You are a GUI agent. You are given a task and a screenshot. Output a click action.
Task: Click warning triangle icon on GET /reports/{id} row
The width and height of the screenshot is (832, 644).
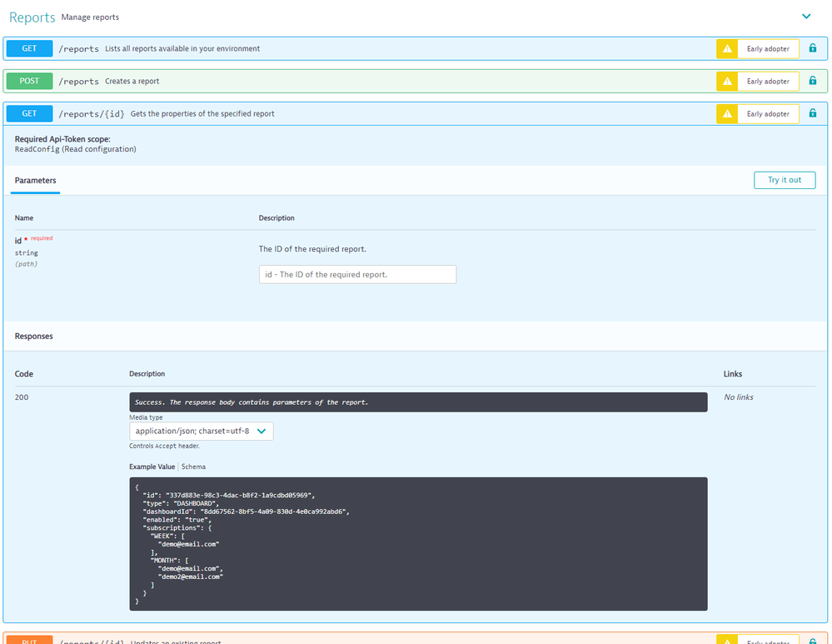tap(727, 114)
